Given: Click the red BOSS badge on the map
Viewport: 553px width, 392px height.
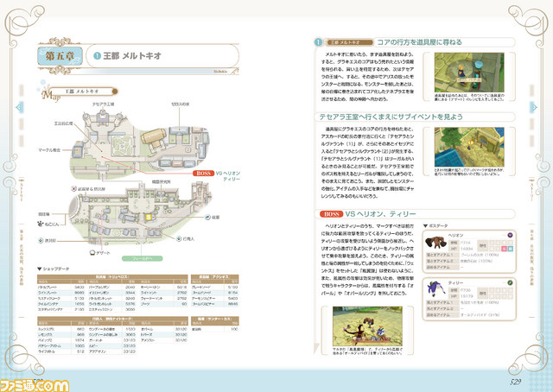Looking at the screenshot, I should click(203, 174).
